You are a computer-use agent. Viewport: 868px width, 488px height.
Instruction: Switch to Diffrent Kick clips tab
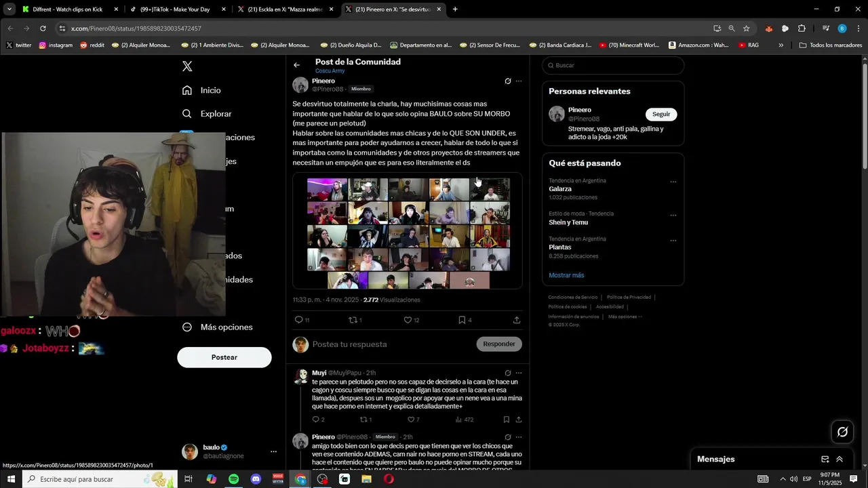(68, 9)
